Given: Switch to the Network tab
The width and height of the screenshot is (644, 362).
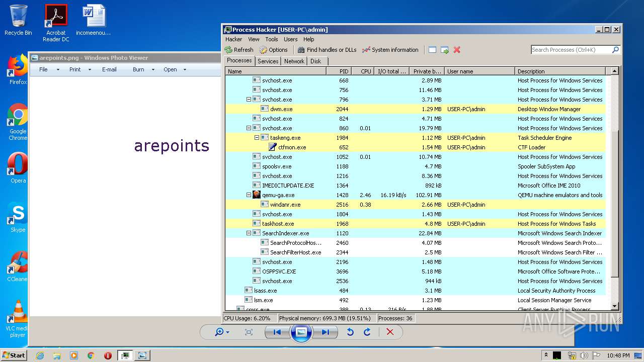Looking at the screenshot, I should click(294, 61).
